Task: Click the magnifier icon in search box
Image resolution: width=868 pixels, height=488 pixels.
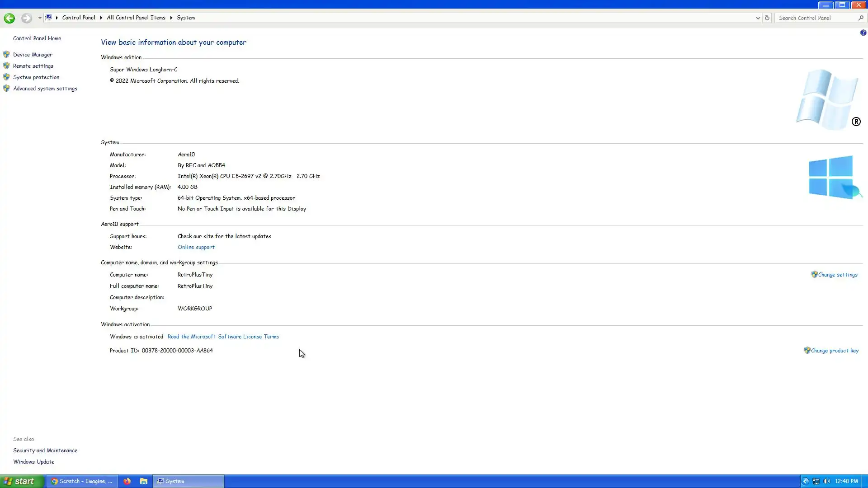Action: (861, 18)
